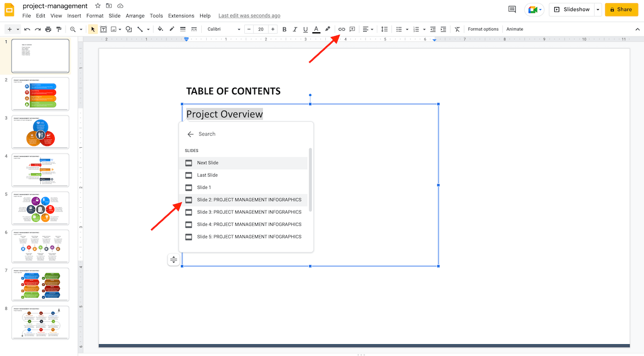Image resolution: width=644 pixels, height=356 pixels.
Task: Start the Slideshow
Action: [x=572, y=9]
